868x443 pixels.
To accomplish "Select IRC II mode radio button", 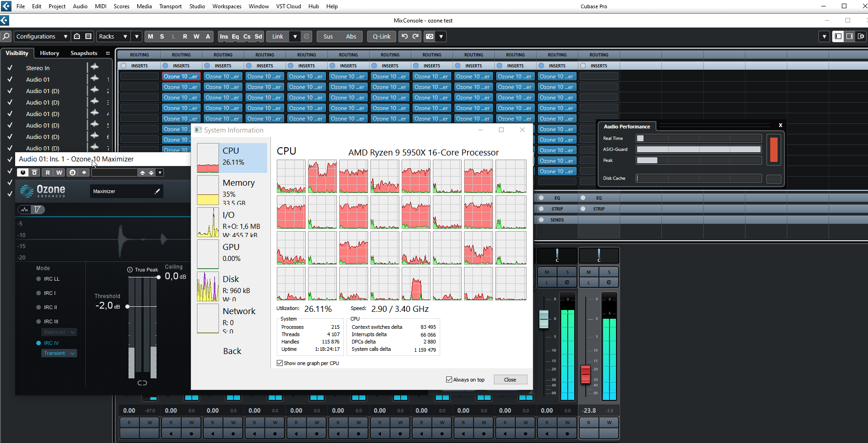I will point(39,307).
